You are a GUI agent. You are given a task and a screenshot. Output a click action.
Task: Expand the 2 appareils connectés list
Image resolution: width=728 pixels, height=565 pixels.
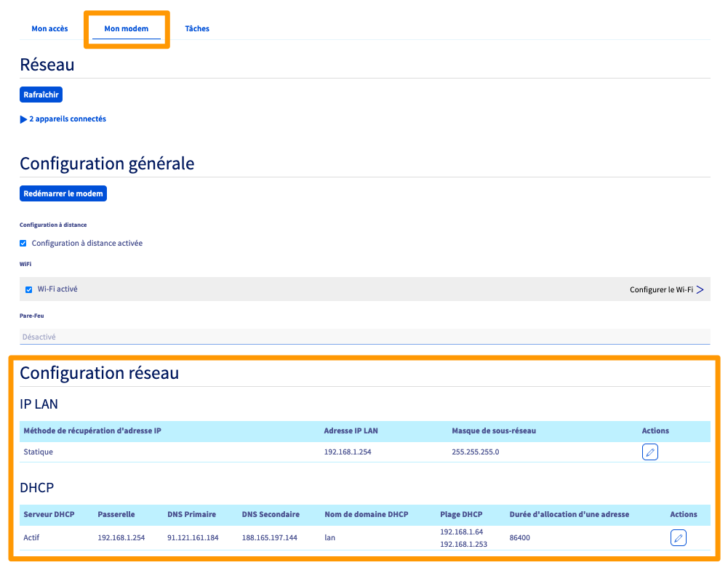click(67, 119)
